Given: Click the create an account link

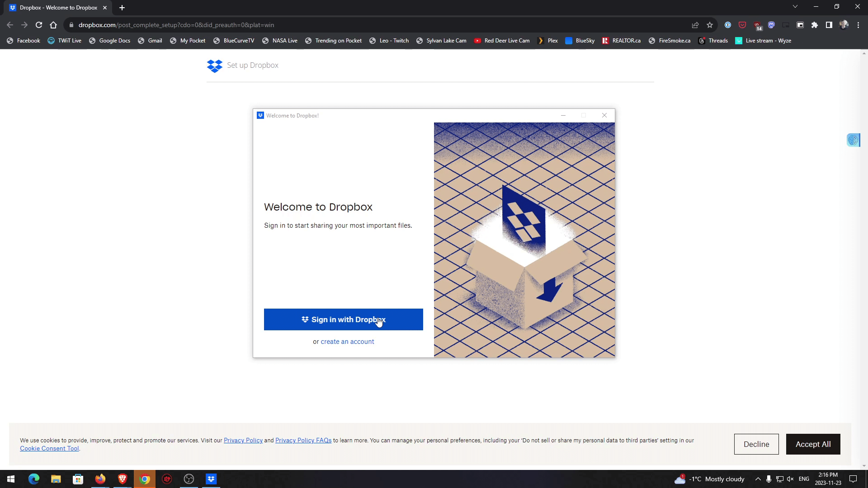Looking at the screenshot, I should pos(347,342).
